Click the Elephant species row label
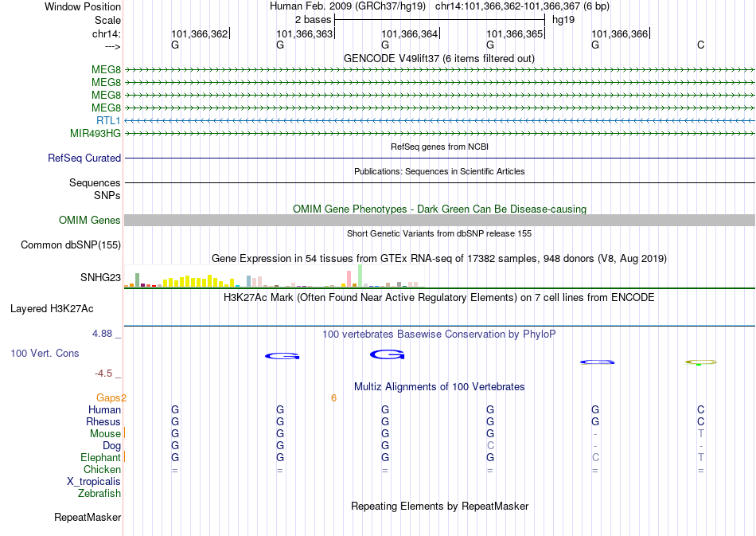 [x=100, y=458]
